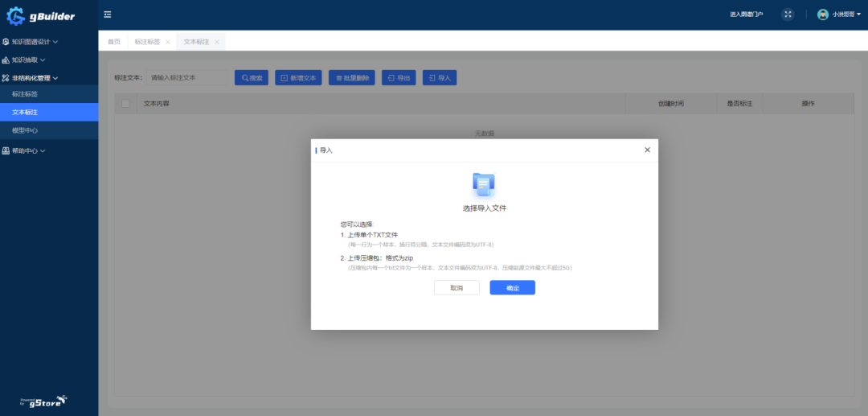
Task: Click 进入图谱门户 link
Action: pos(746,14)
